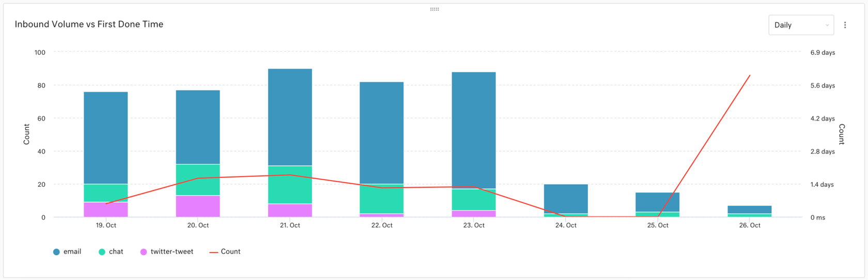Open the three-dot more options menu
868x280 pixels.
845,25
